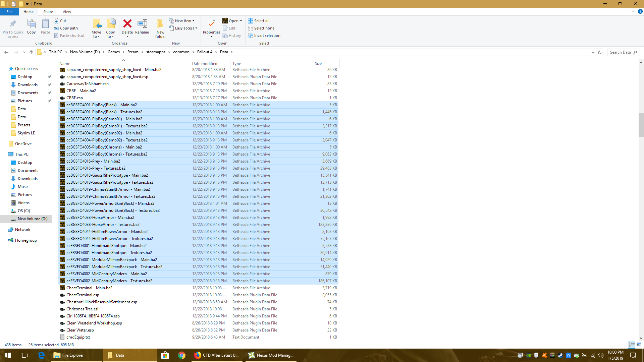Refresh the Data folder view
Viewport: 644px width, 362px height.
[600, 52]
